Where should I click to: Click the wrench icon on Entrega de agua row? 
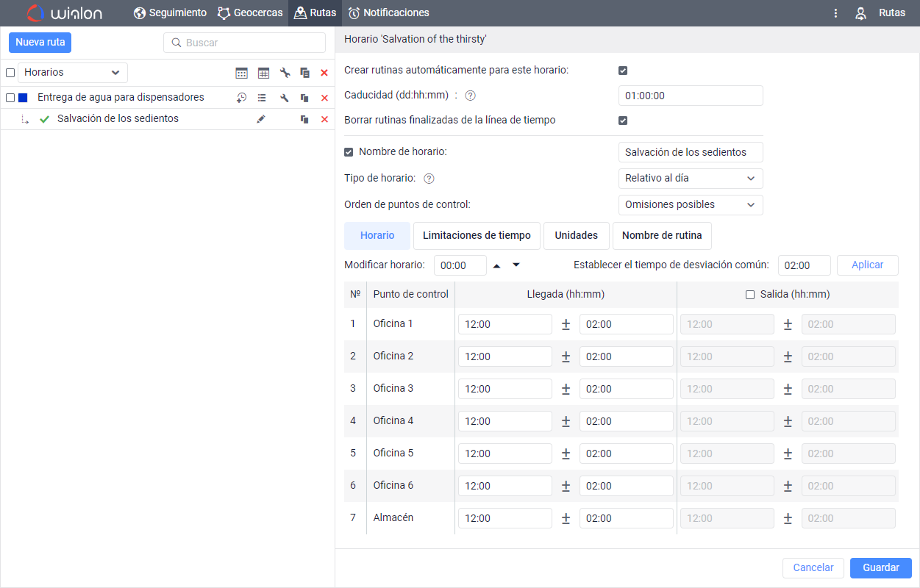pos(285,98)
